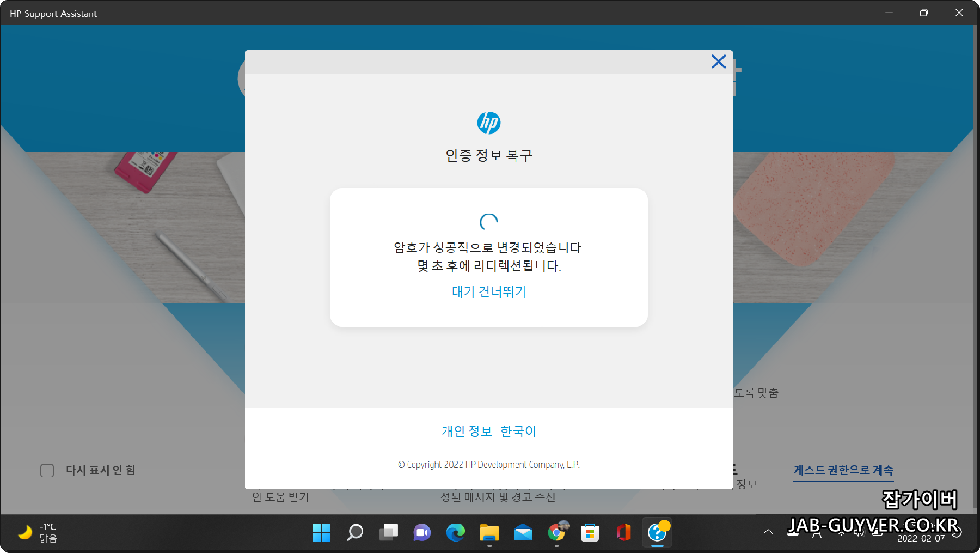Close the credential recovery dialog

point(718,62)
